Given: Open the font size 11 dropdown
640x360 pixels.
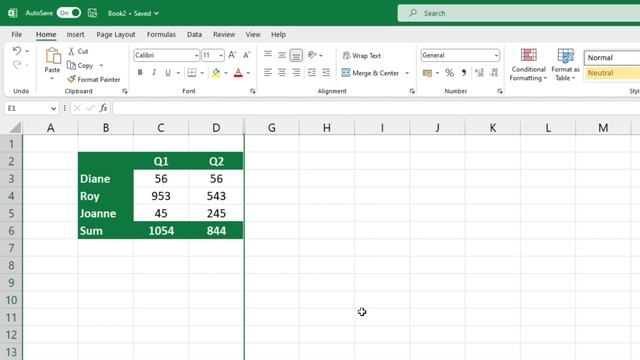Looking at the screenshot, I should click(x=221, y=55).
